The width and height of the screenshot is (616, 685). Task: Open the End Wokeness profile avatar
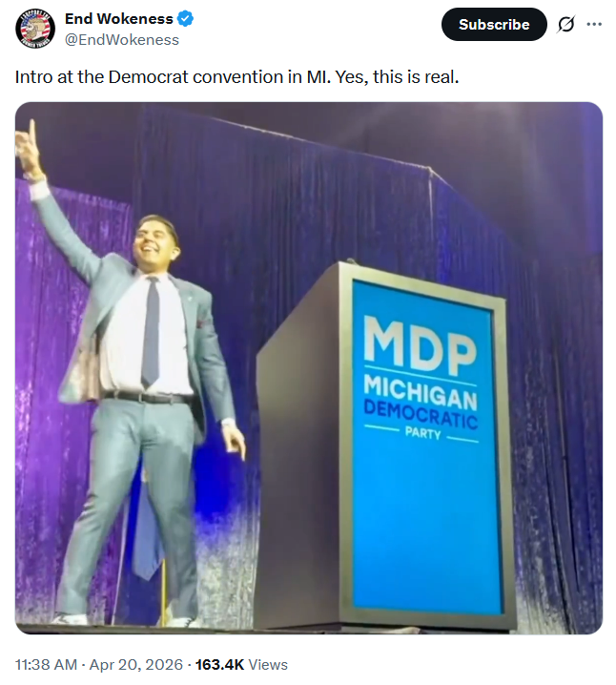point(35,29)
